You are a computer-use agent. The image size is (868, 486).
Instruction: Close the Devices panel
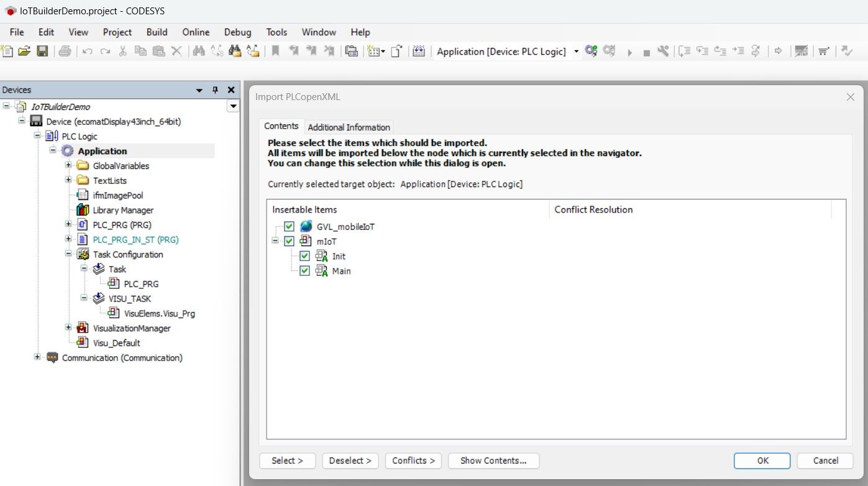click(231, 90)
